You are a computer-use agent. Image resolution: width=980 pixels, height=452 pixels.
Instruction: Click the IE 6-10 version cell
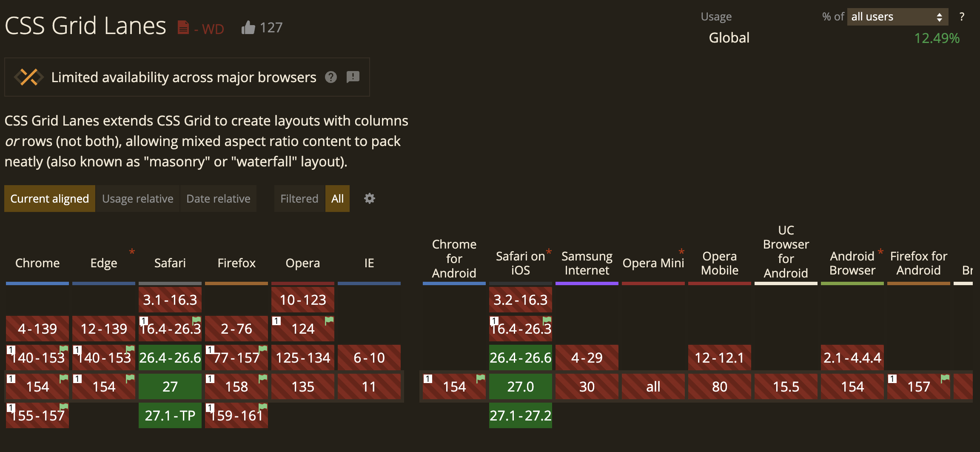pyautogui.click(x=369, y=358)
